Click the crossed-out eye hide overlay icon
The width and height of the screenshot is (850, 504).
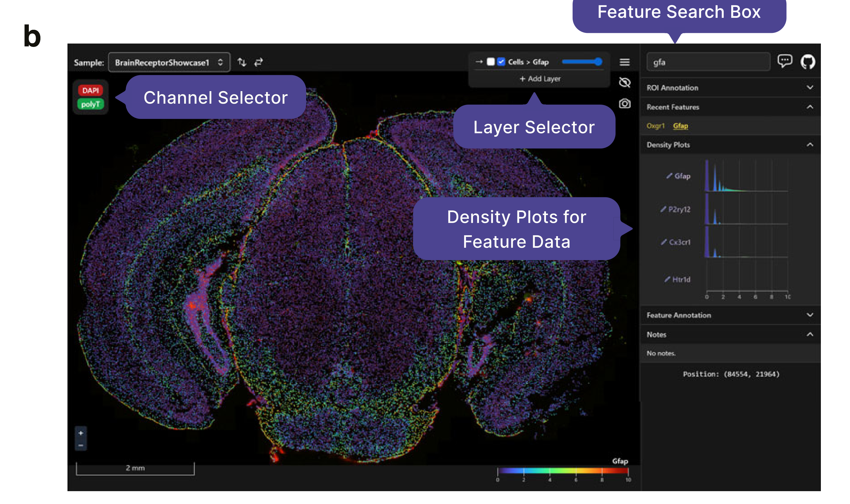[624, 82]
